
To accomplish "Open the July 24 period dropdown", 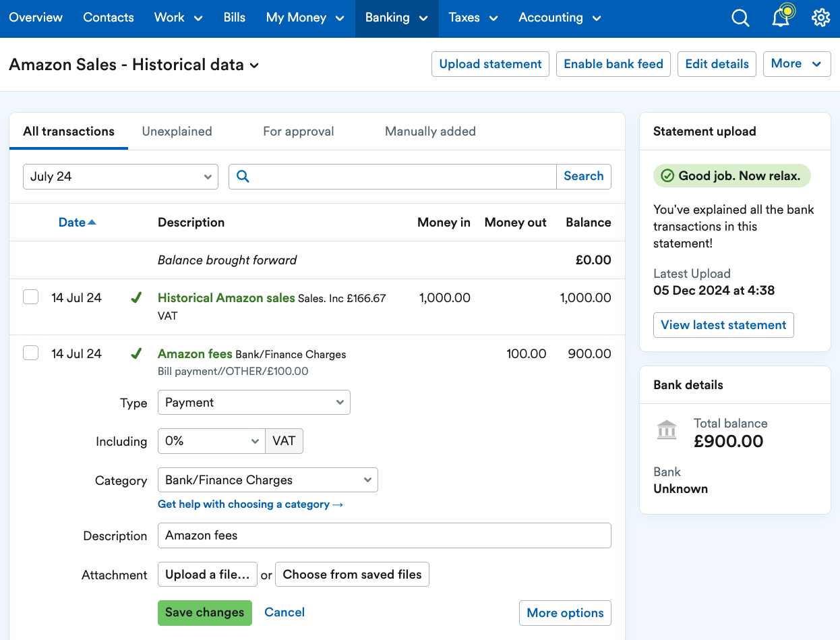I will pyautogui.click(x=121, y=177).
